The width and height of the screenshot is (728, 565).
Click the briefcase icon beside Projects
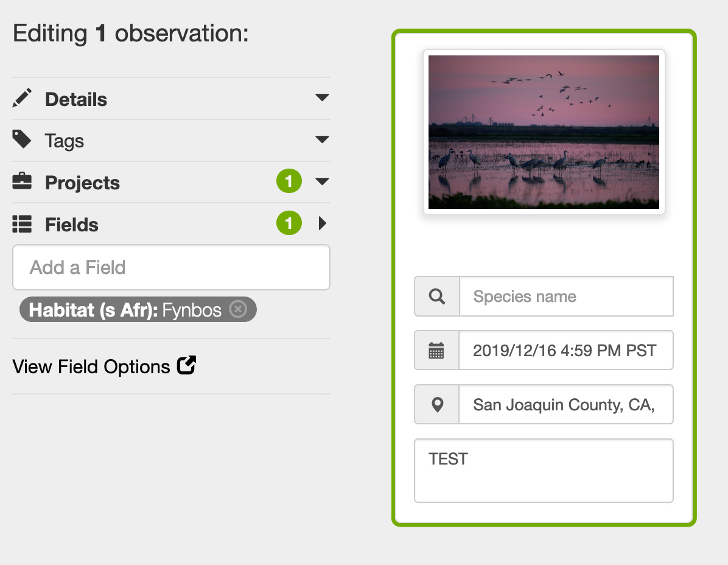22,181
